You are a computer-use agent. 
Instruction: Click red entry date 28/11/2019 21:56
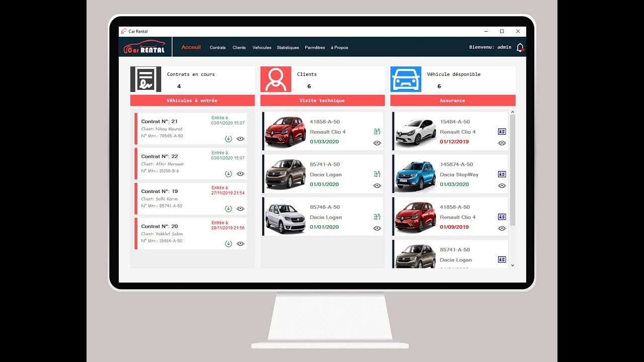pos(228,228)
